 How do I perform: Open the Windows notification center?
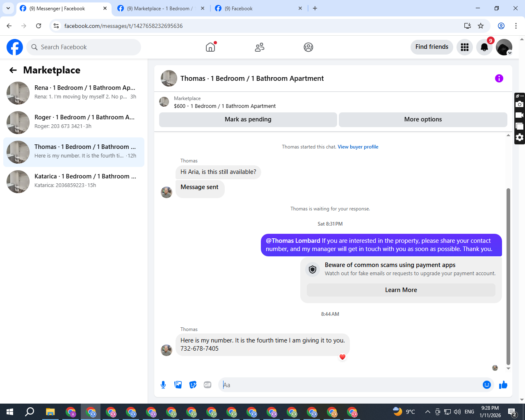(512, 412)
